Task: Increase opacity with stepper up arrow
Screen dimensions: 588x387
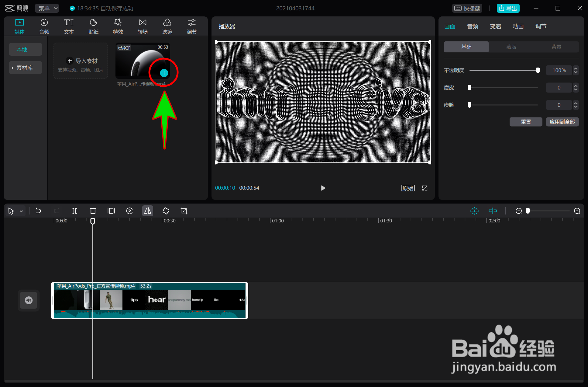Action: point(576,68)
